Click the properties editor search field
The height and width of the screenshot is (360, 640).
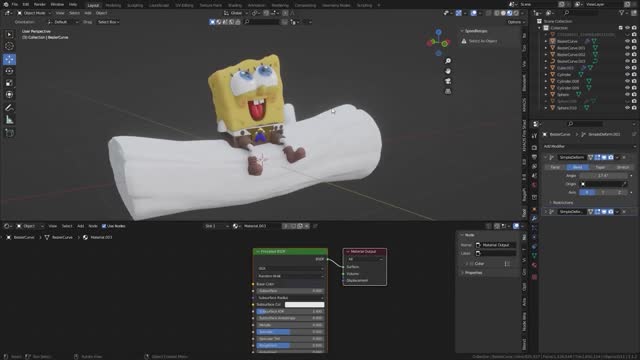585,124
